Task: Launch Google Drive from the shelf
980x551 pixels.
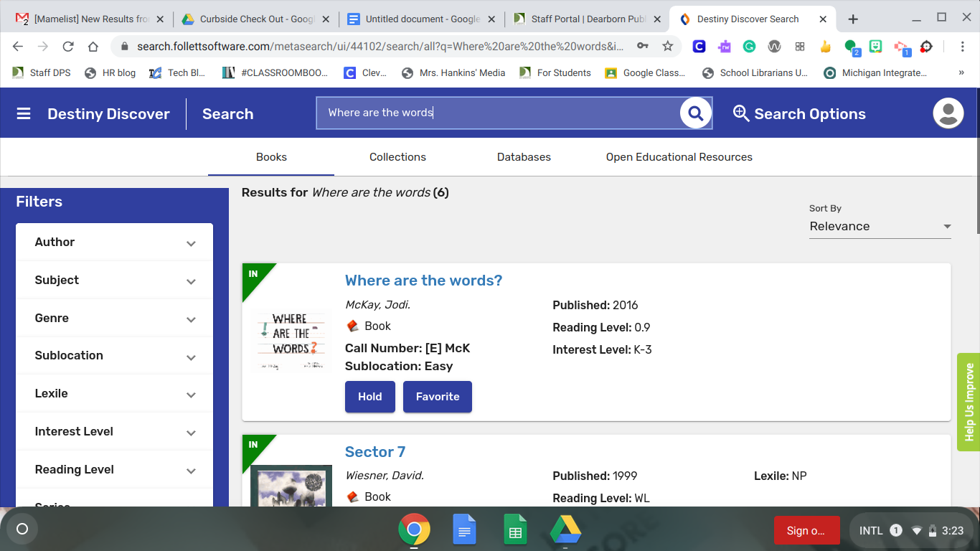Action: [565, 530]
